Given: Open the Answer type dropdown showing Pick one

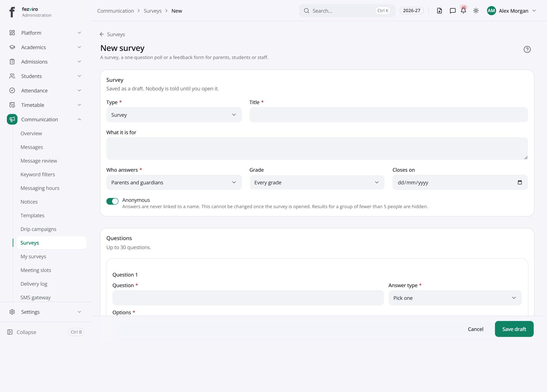Looking at the screenshot, I should coord(455,298).
